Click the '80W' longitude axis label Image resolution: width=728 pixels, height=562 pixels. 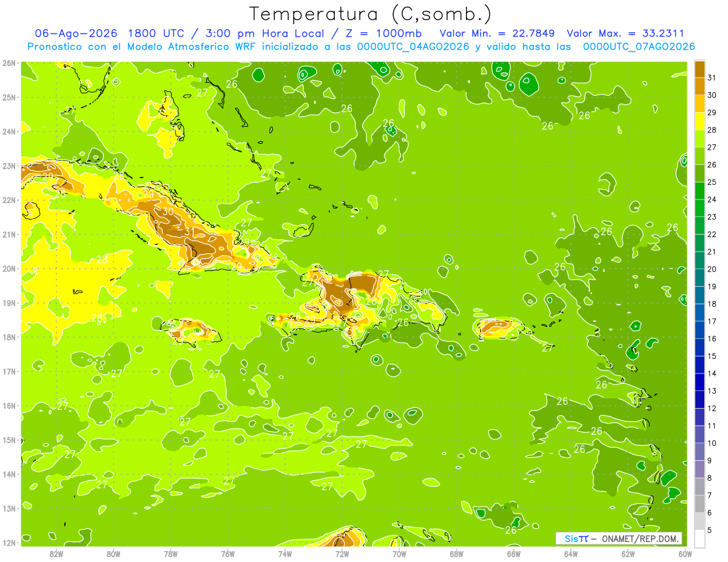click(113, 554)
